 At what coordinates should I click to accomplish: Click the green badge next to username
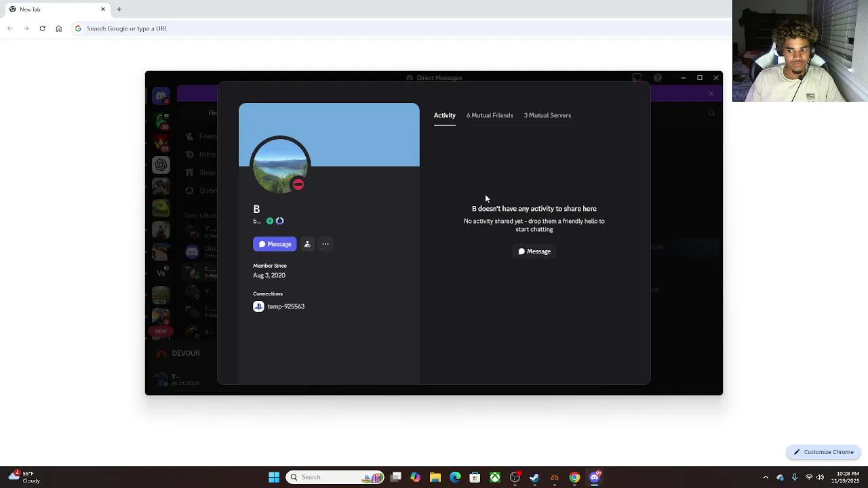(270, 221)
